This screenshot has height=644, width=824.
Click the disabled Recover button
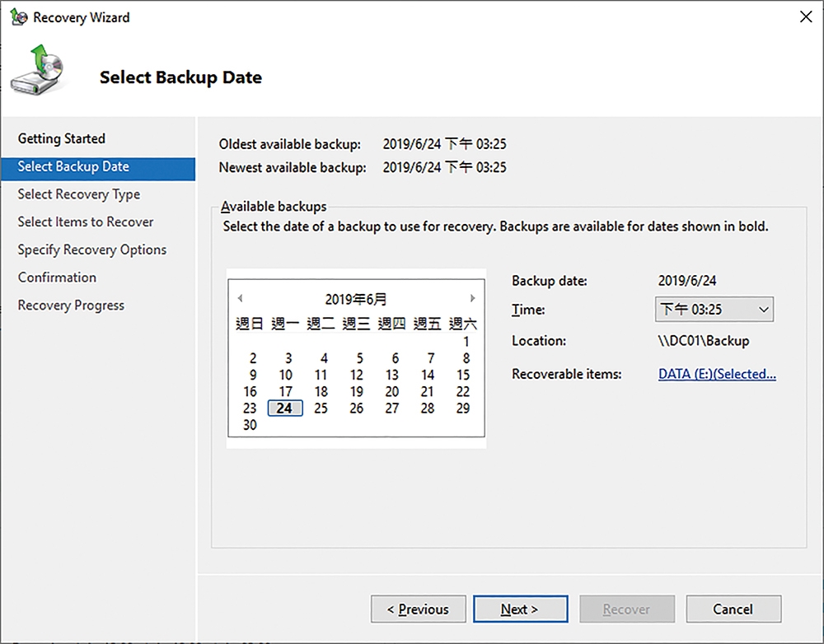point(627,609)
